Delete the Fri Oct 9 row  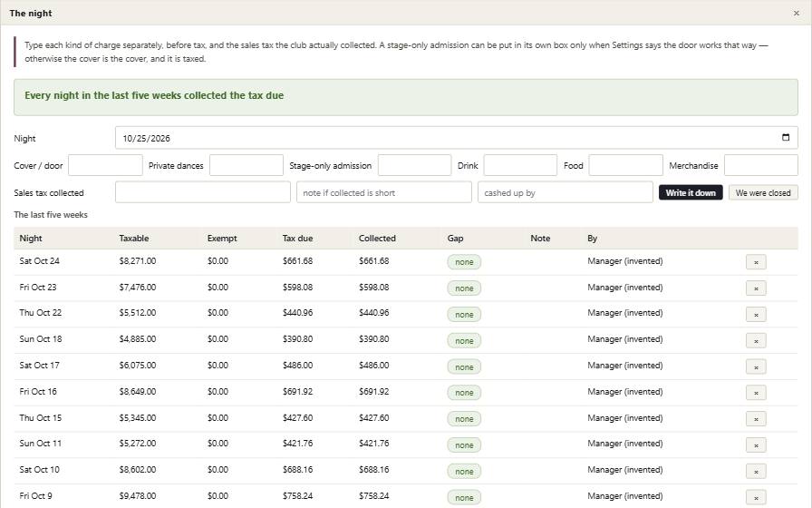[x=756, y=498]
